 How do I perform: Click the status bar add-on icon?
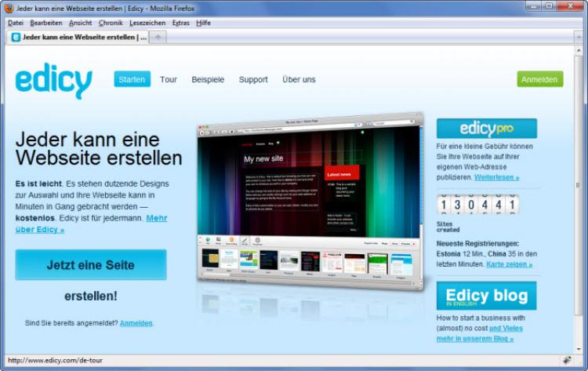tap(566, 361)
